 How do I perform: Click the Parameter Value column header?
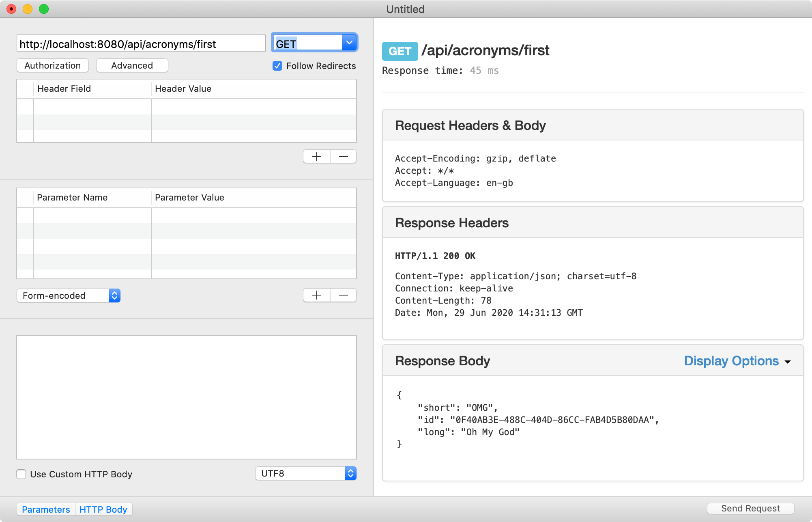[x=254, y=197]
